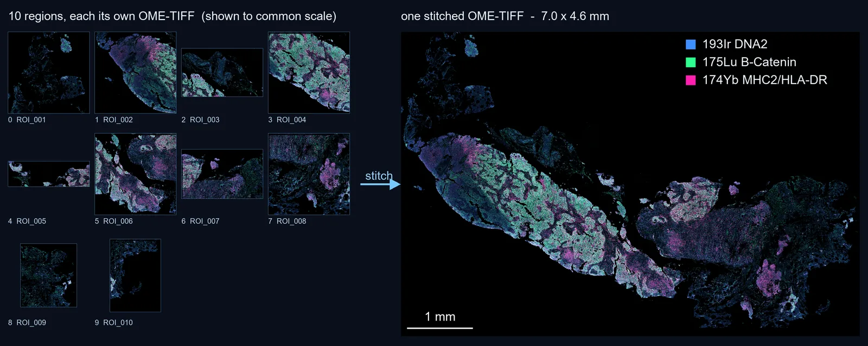The width and height of the screenshot is (868, 346).
Task: Select the ROI_006 region thumbnail
Action: 136,174
